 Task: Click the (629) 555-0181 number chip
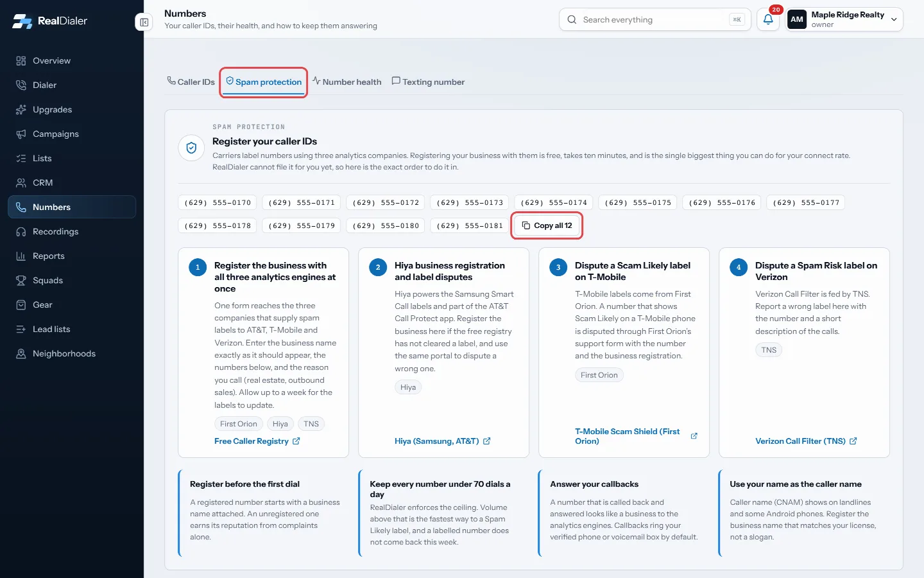coord(470,226)
